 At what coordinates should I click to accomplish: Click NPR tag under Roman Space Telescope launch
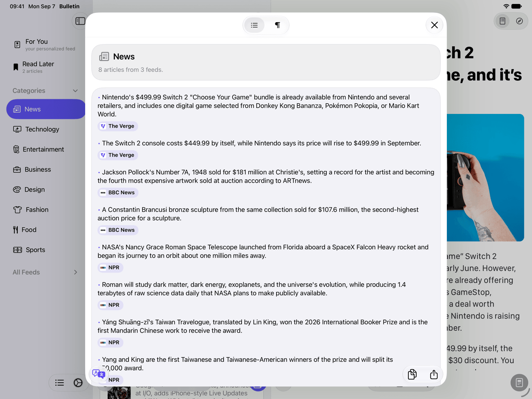110,268
